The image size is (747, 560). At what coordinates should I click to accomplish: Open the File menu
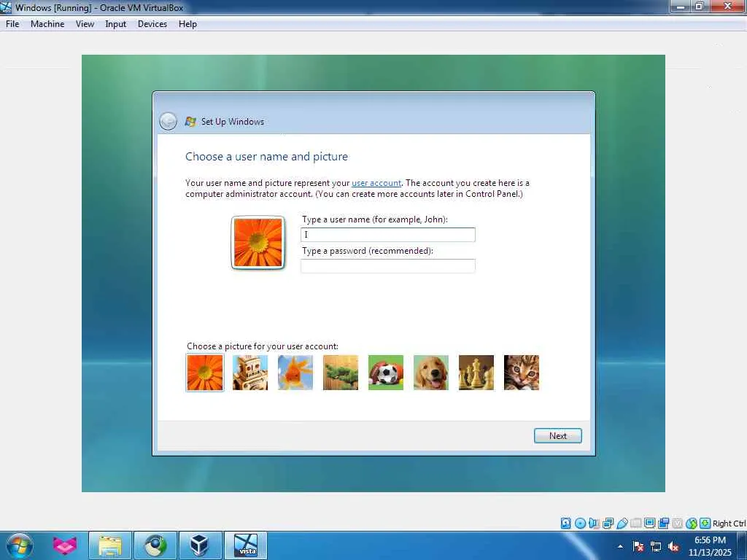[x=12, y=24]
